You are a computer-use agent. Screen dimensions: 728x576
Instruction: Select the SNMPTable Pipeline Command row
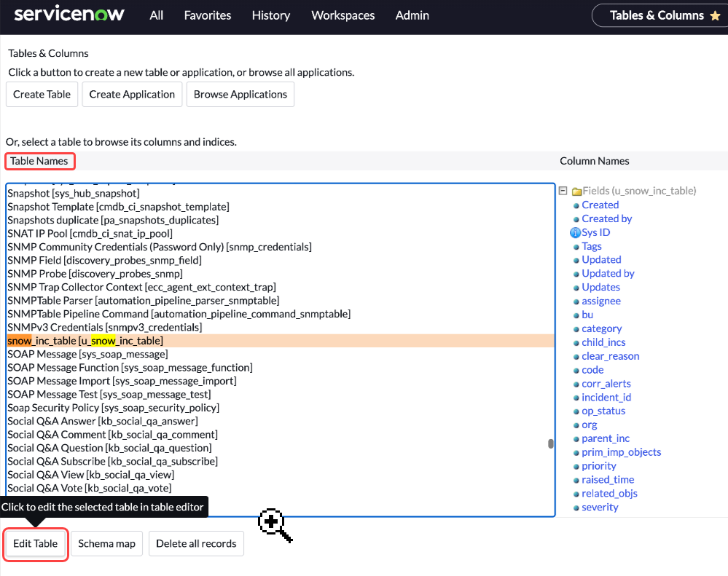281,315
